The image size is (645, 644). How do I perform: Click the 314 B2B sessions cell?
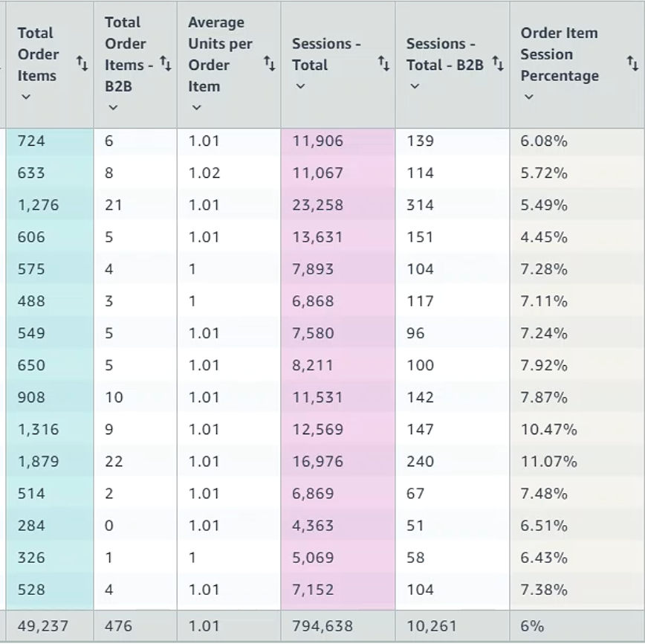(420, 205)
